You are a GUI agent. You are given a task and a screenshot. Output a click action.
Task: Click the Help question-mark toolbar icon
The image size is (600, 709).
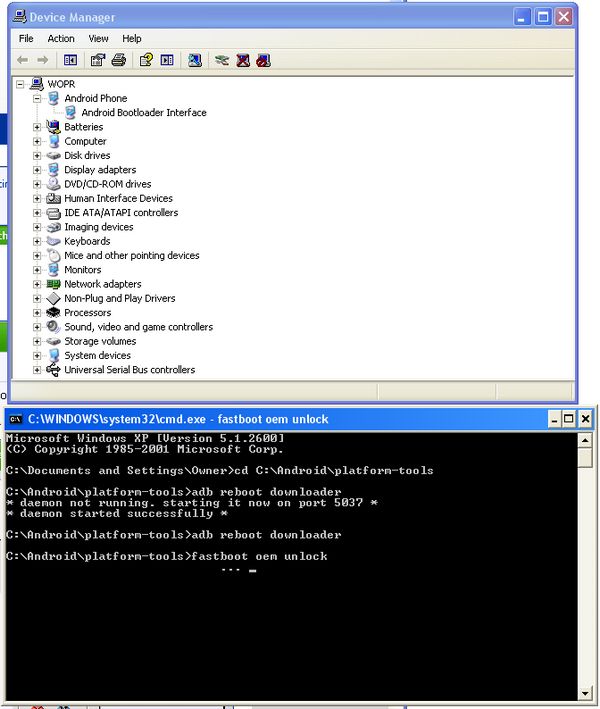click(146, 60)
